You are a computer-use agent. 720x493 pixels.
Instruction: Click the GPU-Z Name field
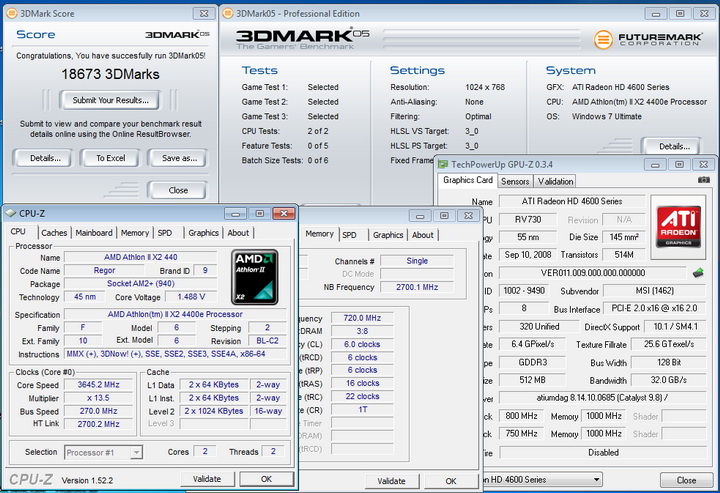point(572,202)
